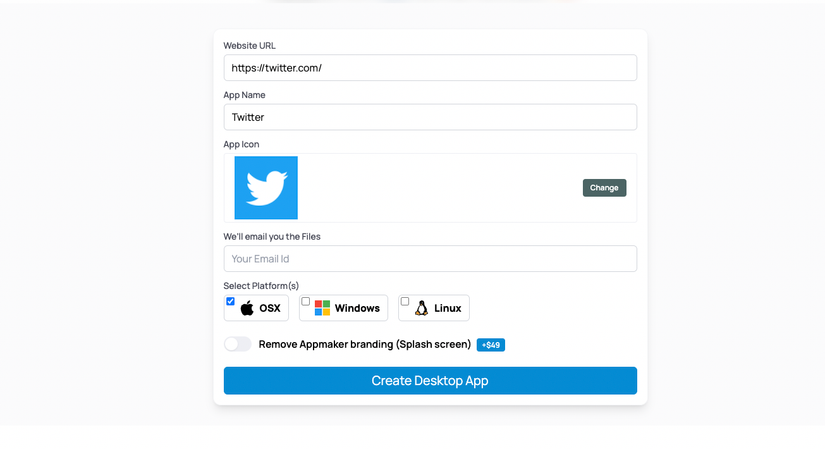The image size is (825, 449).
Task: Click the Create Desktop App button
Action: pyautogui.click(x=430, y=381)
